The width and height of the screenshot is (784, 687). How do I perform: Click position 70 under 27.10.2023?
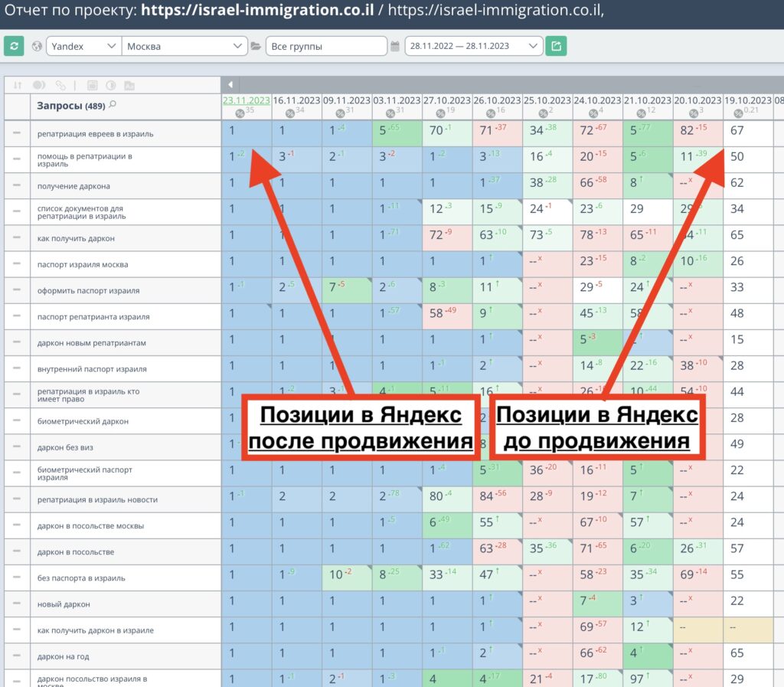click(x=436, y=130)
